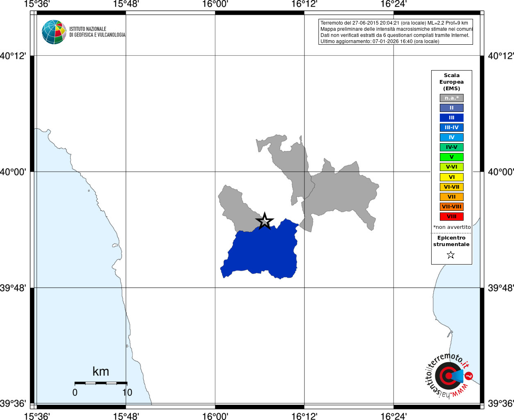Image resolution: width=514 pixels, height=420 pixels.
Task: Select the IV light blue legend swatch
Action: click(x=452, y=137)
